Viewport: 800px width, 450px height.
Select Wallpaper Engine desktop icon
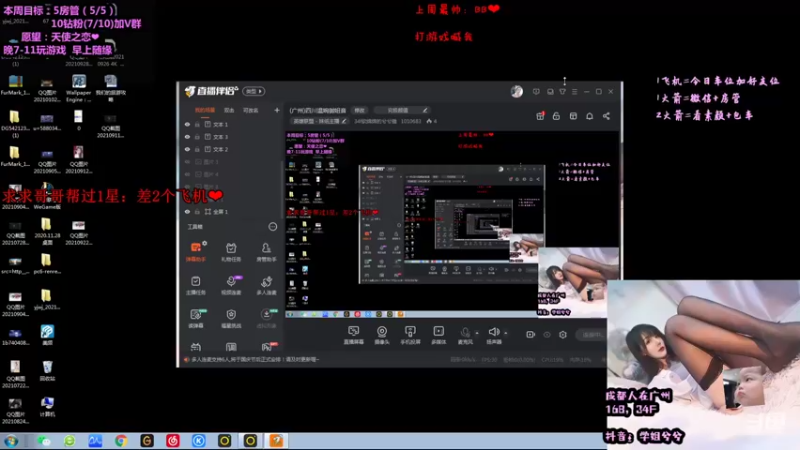(79, 88)
